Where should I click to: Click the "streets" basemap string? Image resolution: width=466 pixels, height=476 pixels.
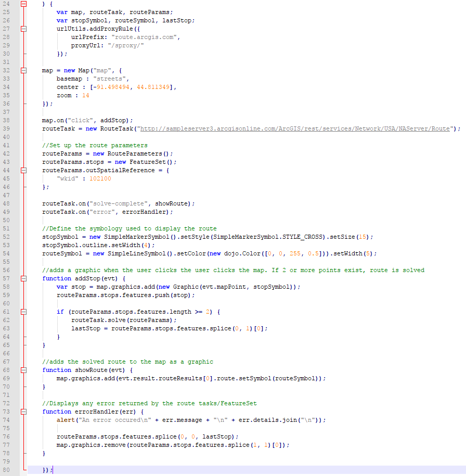coord(109,79)
